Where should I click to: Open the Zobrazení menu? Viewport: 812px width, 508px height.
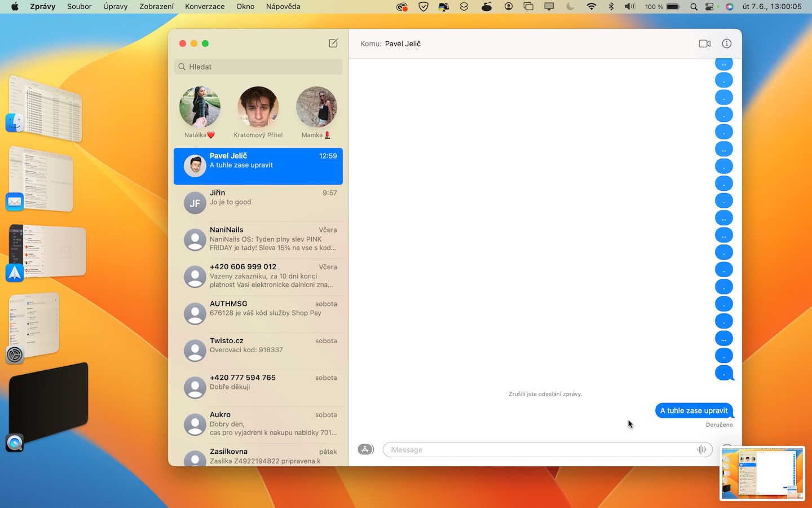click(156, 7)
